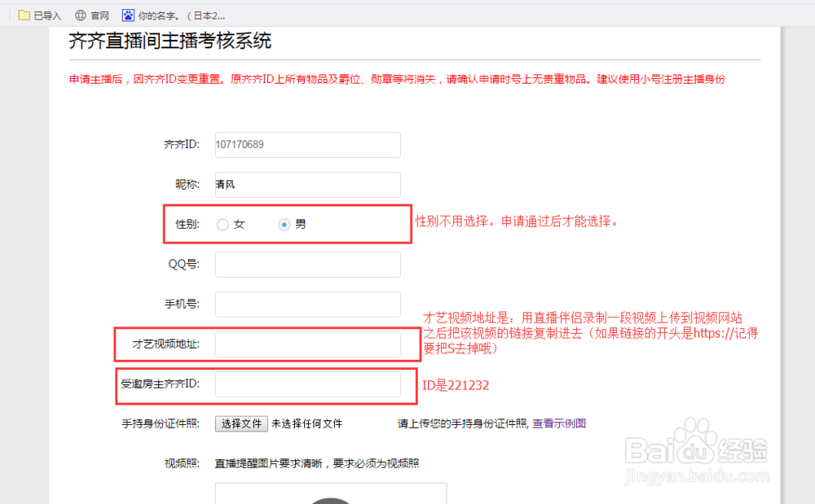Select the 昵称 field containing 清风
This screenshot has width=815, height=504.
pos(307,185)
